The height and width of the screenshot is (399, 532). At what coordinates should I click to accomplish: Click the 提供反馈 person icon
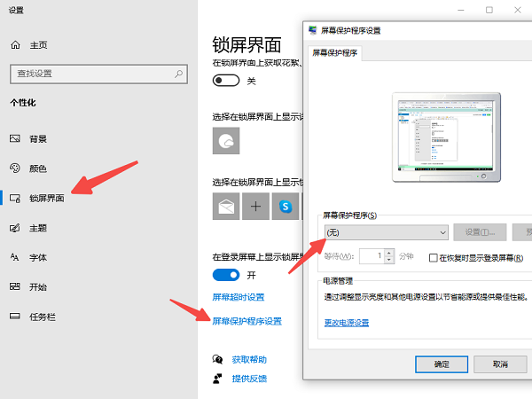coord(217,379)
